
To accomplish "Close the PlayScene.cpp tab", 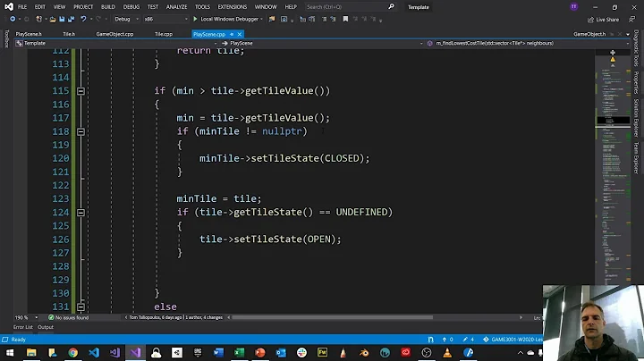I will (240, 34).
